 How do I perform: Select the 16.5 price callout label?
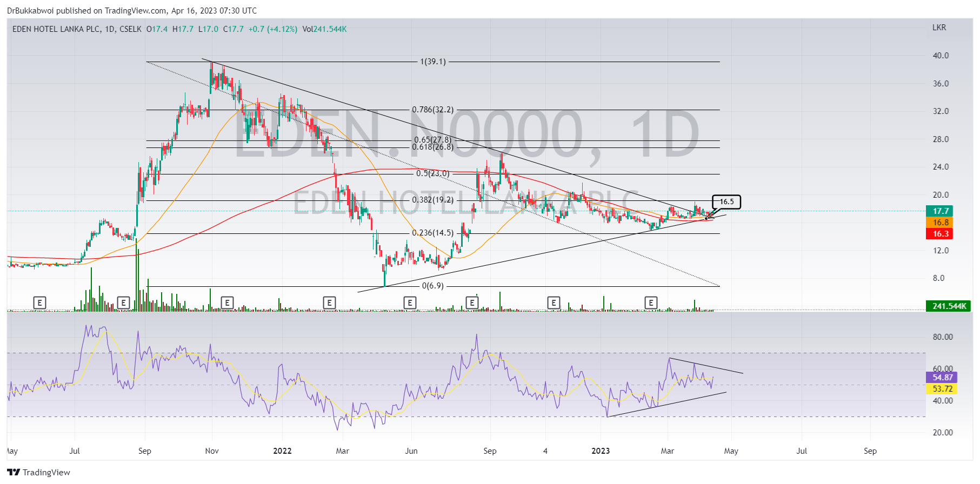point(726,201)
